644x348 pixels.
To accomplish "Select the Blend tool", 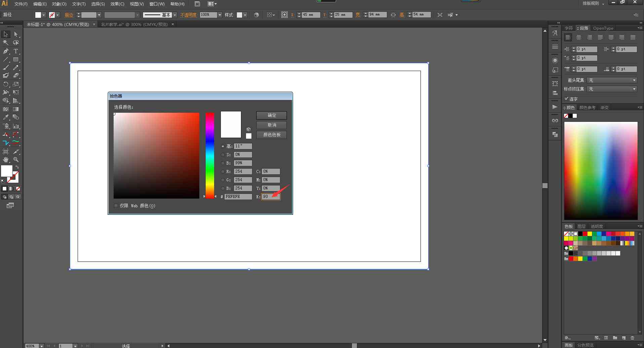I will coord(16,117).
